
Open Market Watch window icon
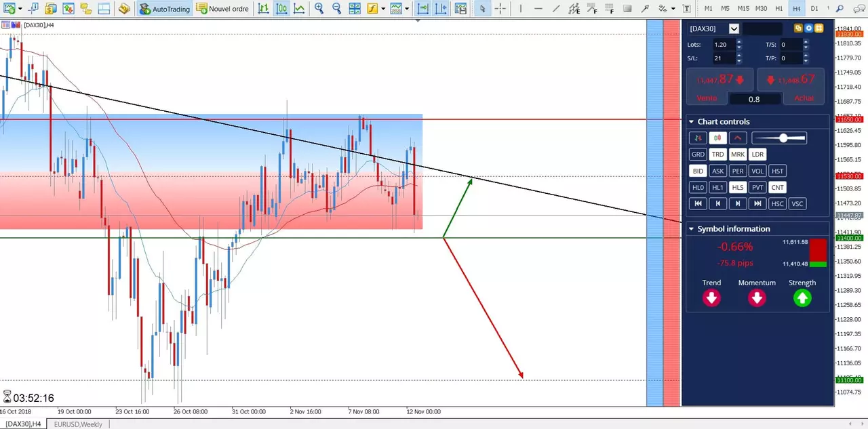coord(51,9)
